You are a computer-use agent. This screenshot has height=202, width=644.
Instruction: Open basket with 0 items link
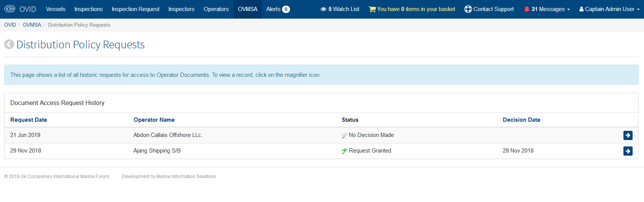click(x=412, y=9)
